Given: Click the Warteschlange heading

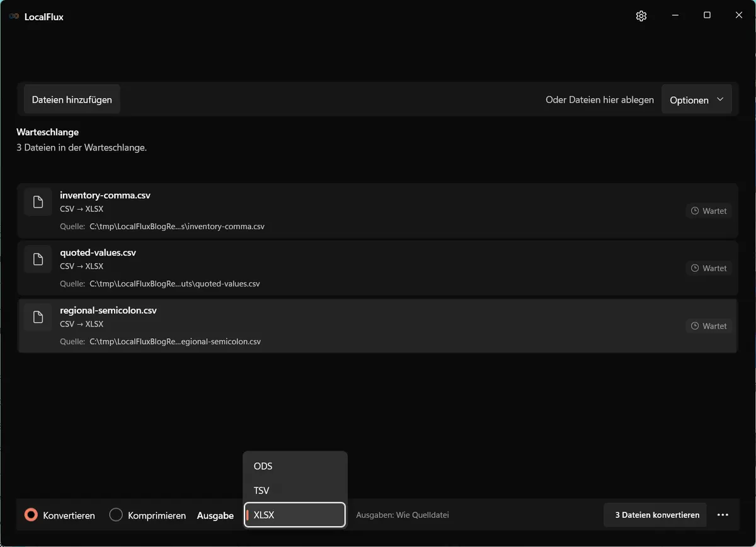Looking at the screenshot, I should coord(48,132).
